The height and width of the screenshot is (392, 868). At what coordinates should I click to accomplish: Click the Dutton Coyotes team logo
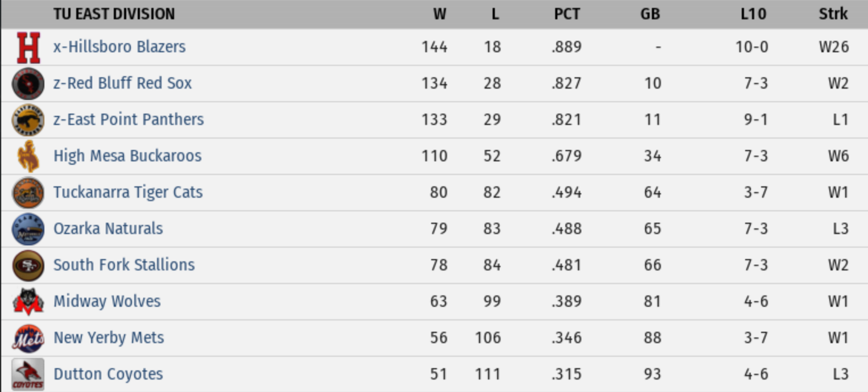point(28,374)
